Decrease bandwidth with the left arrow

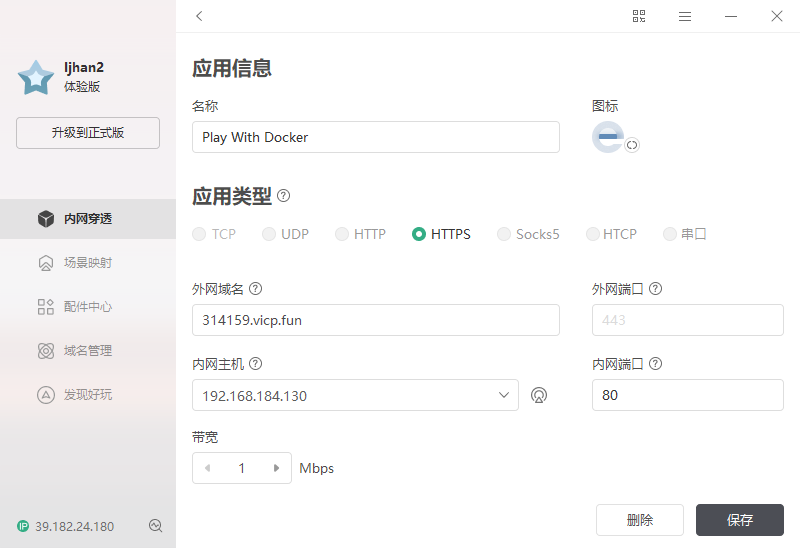[207, 468]
